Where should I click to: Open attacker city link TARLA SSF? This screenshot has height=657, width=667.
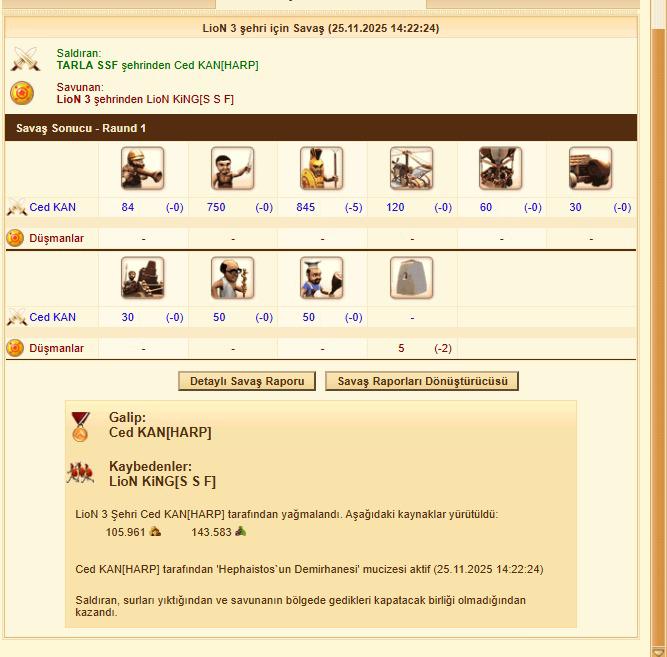coord(87,65)
